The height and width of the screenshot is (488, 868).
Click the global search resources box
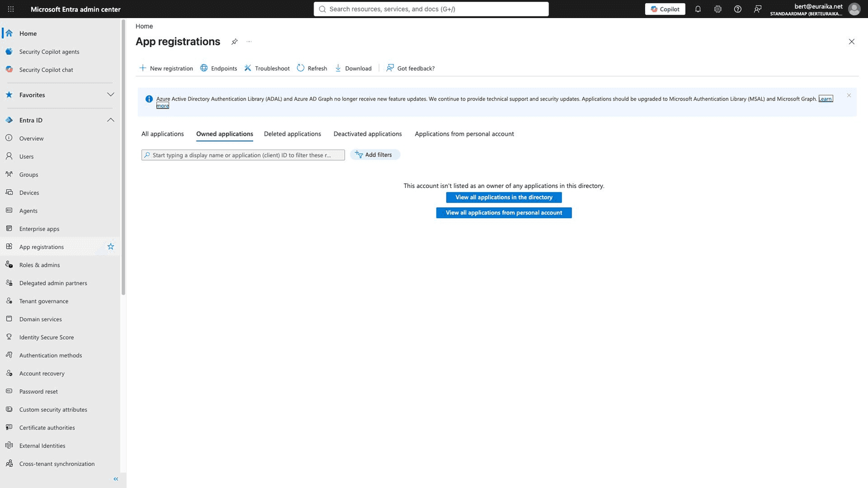click(431, 9)
